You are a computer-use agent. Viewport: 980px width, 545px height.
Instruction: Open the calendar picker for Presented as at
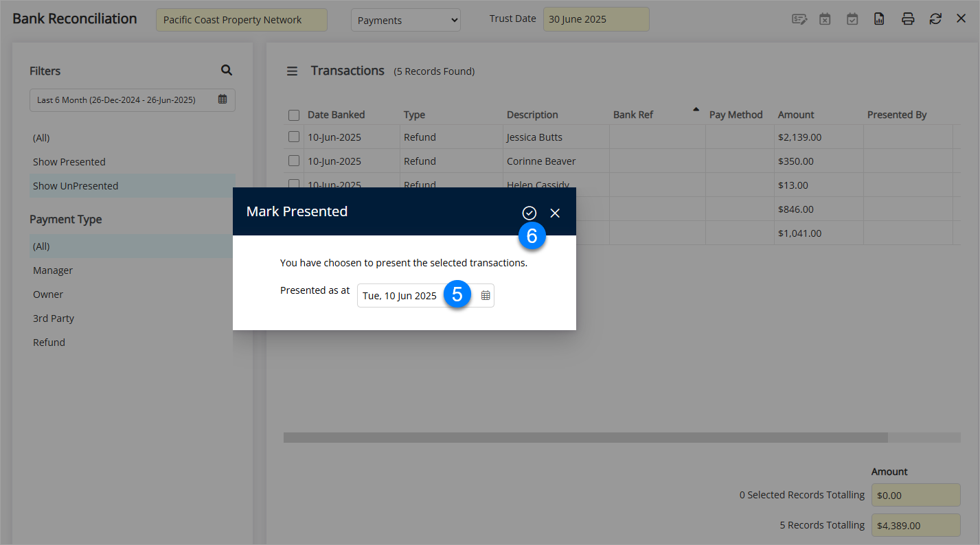click(486, 296)
